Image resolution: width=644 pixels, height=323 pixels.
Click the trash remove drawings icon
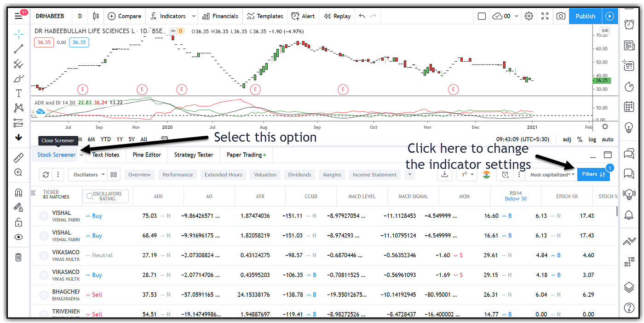coord(18,257)
